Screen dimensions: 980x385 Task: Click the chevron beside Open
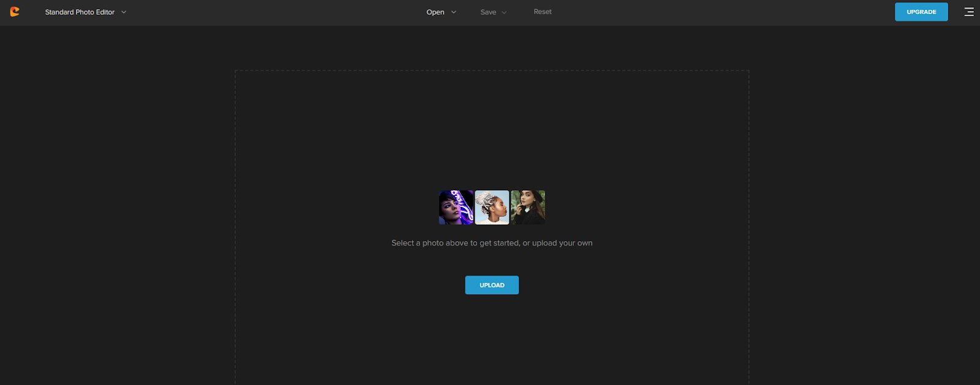click(454, 12)
